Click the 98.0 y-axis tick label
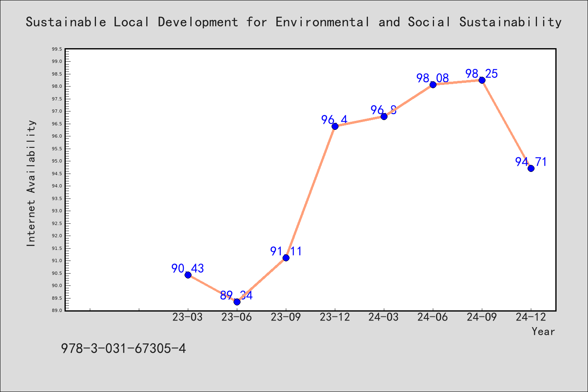 pos(57,86)
